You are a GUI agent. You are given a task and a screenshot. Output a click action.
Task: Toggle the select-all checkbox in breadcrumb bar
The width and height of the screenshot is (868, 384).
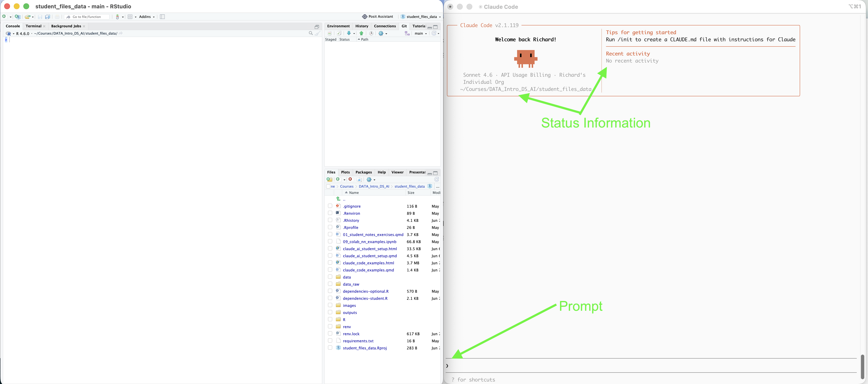pyautogui.click(x=328, y=186)
